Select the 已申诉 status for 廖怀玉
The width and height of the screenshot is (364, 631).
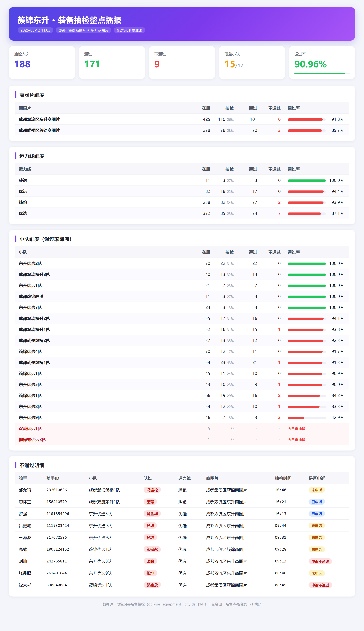(316, 502)
